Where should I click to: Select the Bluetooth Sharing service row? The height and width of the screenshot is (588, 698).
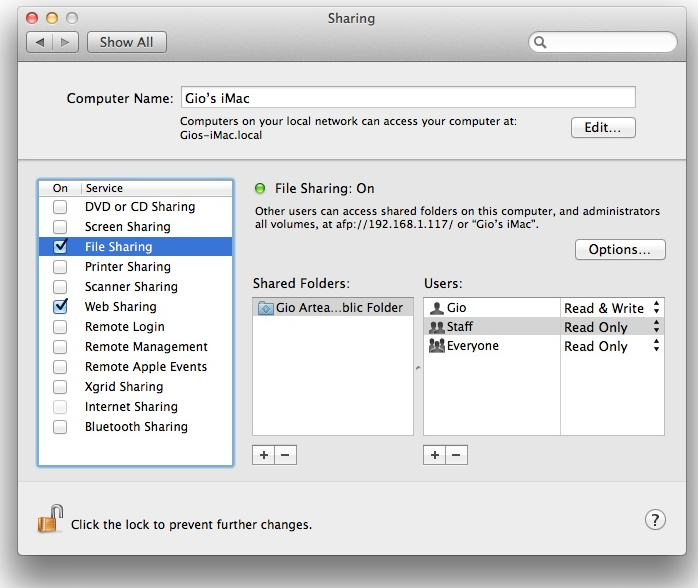tap(135, 427)
